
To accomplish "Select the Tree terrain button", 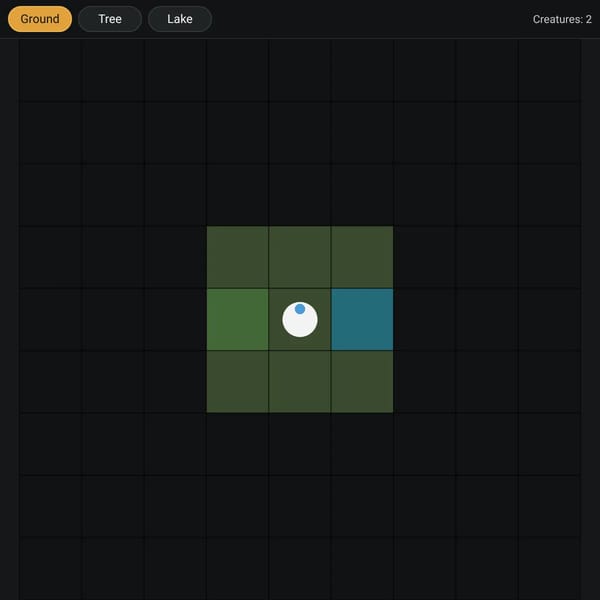I will click(x=110, y=19).
